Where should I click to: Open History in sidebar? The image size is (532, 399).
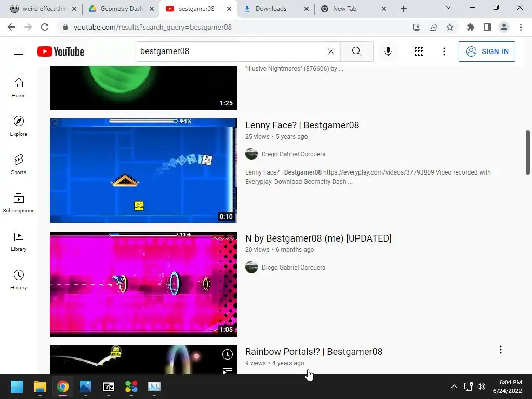coord(19,280)
